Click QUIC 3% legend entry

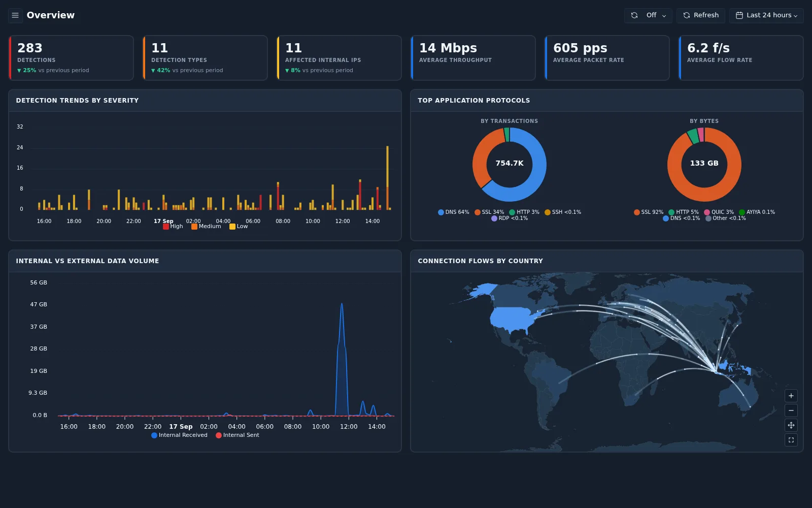(719, 212)
